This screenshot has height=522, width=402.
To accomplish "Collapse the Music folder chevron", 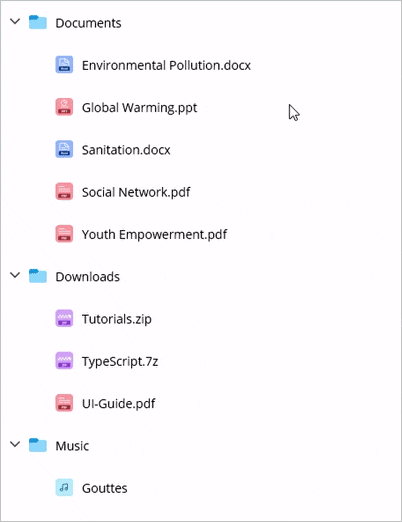I will tap(15, 444).
